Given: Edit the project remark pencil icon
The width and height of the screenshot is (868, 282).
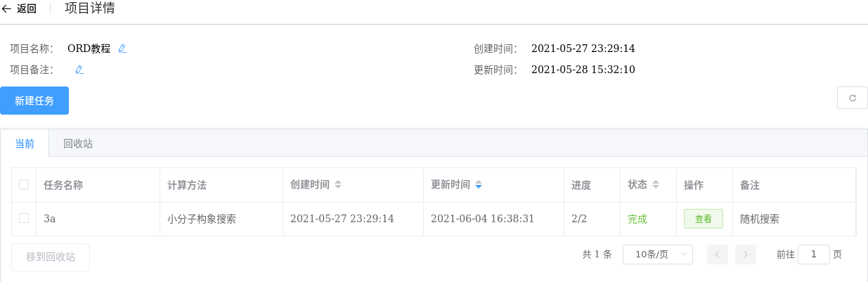Looking at the screenshot, I should pyautogui.click(x=79, y=70).
